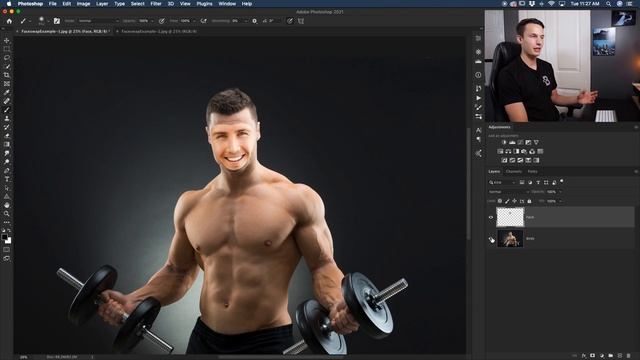Open the Spotlight search in menu bar

point(608,4)
